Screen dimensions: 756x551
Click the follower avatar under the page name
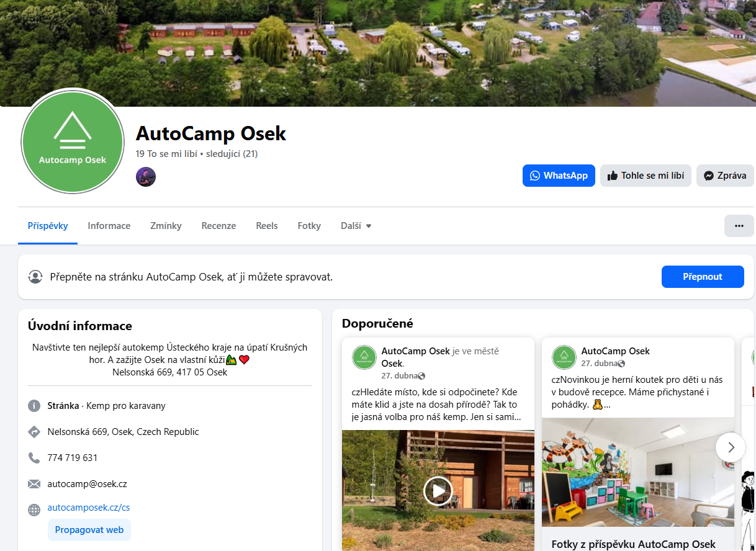click(x=146, y=177)
